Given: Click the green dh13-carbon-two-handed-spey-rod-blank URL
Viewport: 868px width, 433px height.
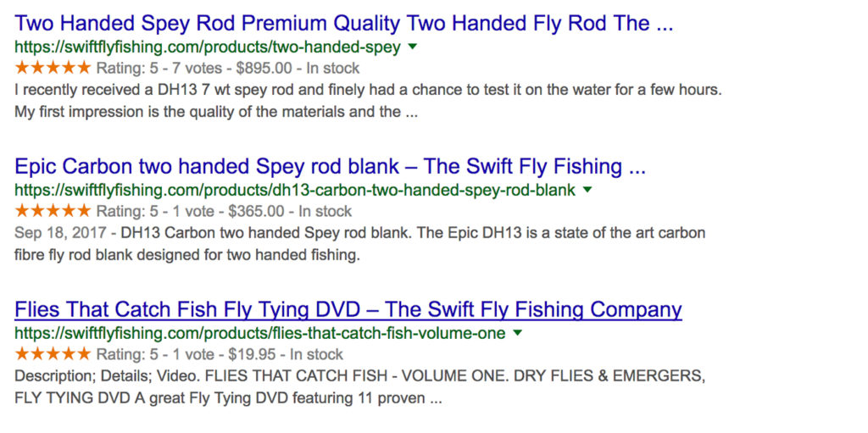Looking at the screenshot, I should tap(295, 191).
